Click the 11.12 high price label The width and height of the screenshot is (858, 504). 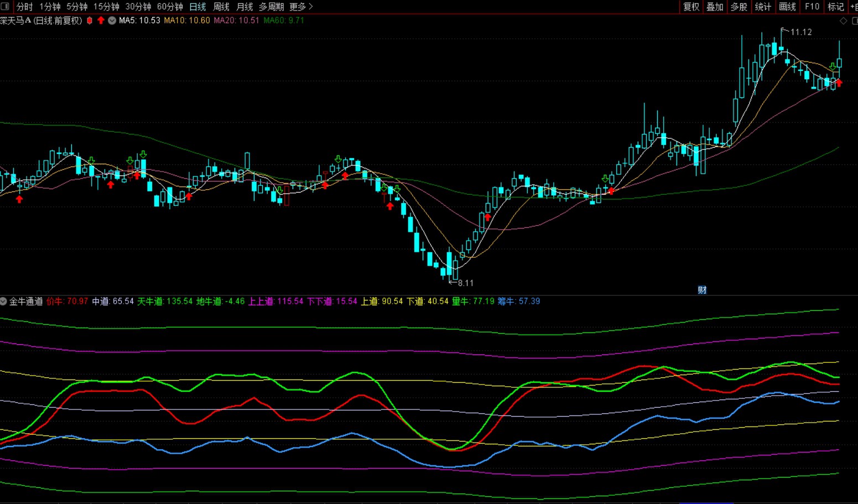pyautogui.click(x=801, y=32)
